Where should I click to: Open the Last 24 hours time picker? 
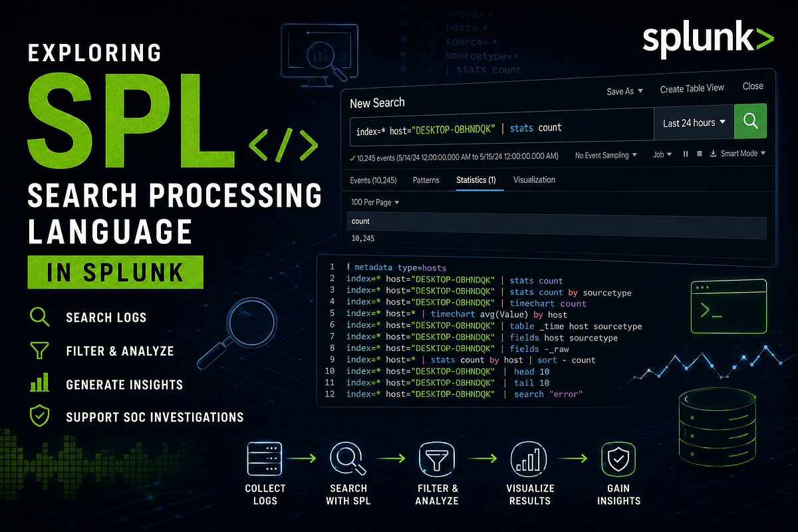point(694,122)
